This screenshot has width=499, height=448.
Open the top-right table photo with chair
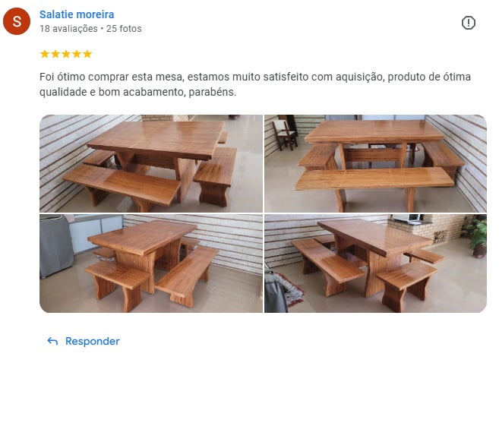tap(375, 163)
